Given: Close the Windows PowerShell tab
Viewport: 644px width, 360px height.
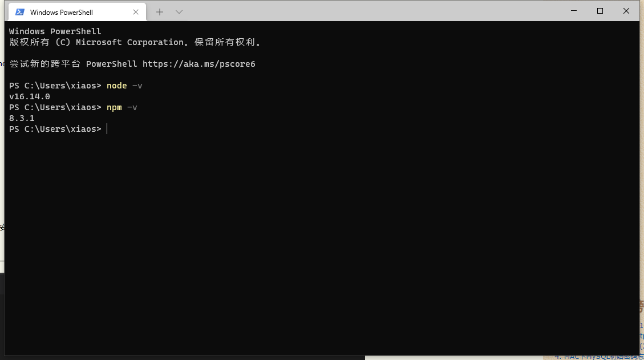Looking at the screenshot, I should 136,12.
